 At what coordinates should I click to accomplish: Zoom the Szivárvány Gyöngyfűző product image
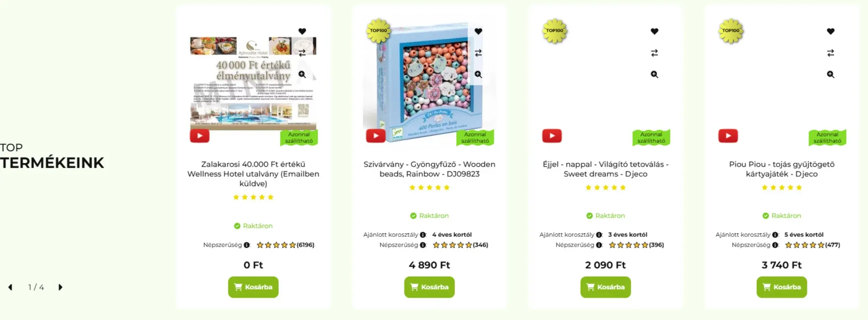point(478,75)
